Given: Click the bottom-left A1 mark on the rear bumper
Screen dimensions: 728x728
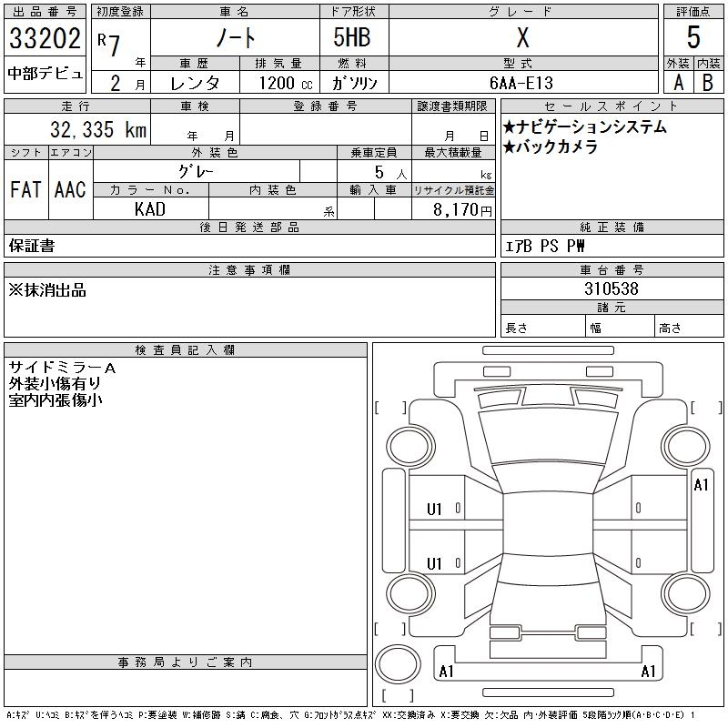Looking at the screenshot, I should point(447,672).
